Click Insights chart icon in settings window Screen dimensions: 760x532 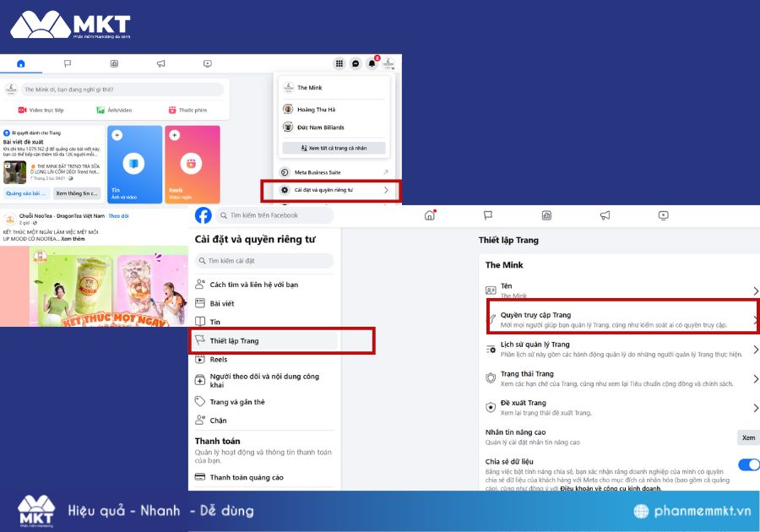click(546, 215)
